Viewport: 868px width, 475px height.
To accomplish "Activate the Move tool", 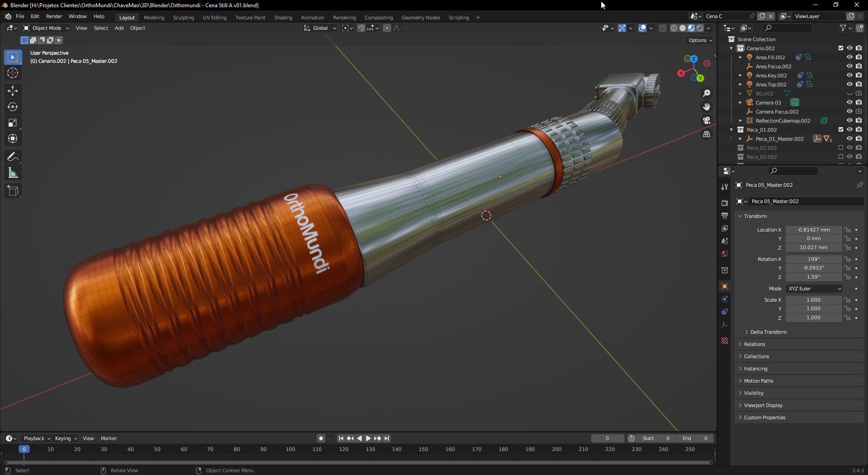I will 13,91.
